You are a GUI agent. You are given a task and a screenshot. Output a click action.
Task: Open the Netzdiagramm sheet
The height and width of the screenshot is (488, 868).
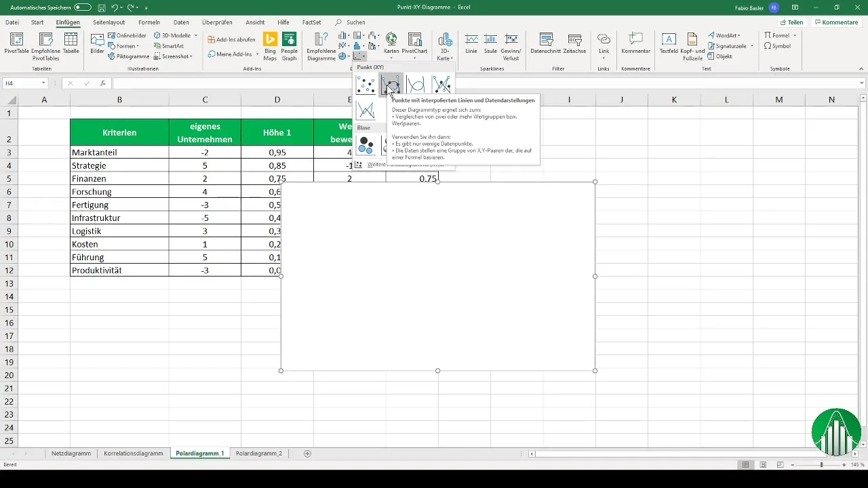[x=71, y=453]
